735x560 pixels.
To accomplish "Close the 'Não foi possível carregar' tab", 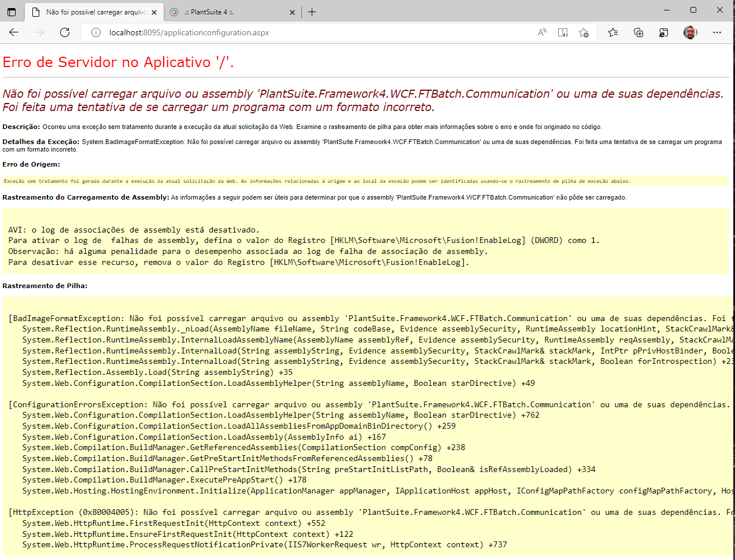I will pyautogui.click(x=154, y=12).
